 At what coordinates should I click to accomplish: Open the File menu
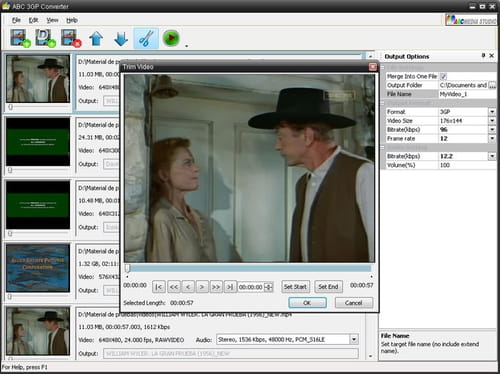[16, 20]
